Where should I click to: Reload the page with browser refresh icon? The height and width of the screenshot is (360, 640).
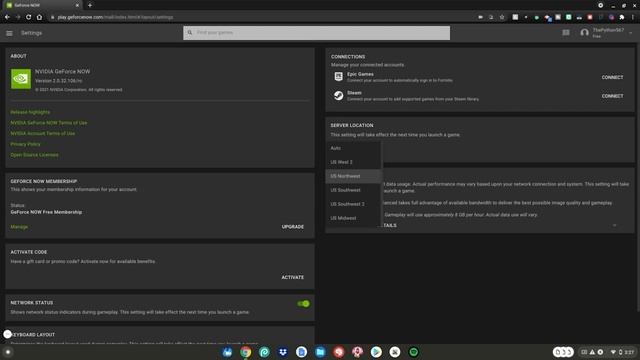click(x=29, y=17)
